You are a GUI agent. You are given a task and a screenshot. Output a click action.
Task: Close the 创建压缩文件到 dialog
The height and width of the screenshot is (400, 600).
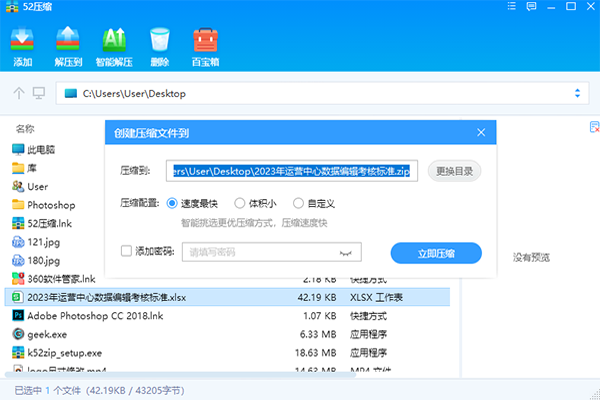coord(481,132)
